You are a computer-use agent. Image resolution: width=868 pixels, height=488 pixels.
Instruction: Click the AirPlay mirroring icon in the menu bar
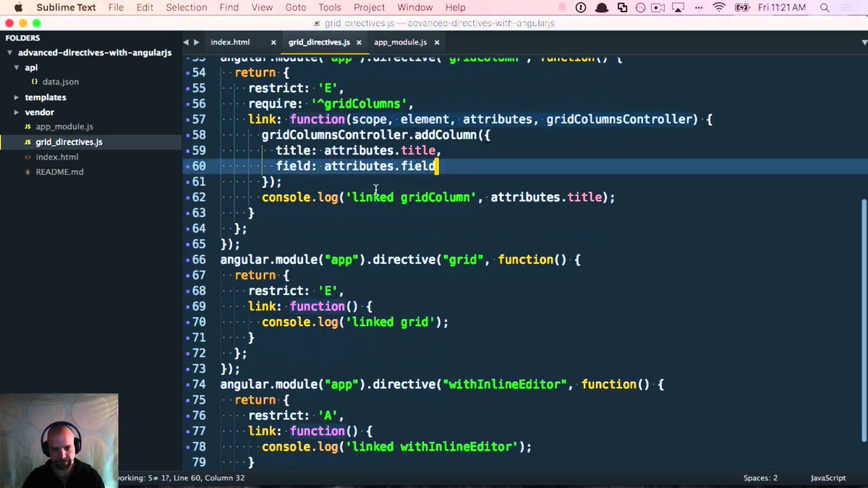[x=678, y=8]
